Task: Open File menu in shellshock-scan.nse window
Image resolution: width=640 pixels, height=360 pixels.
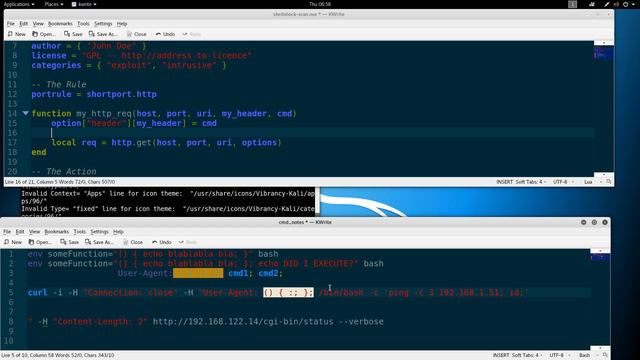Action: (x=11, y=24)
